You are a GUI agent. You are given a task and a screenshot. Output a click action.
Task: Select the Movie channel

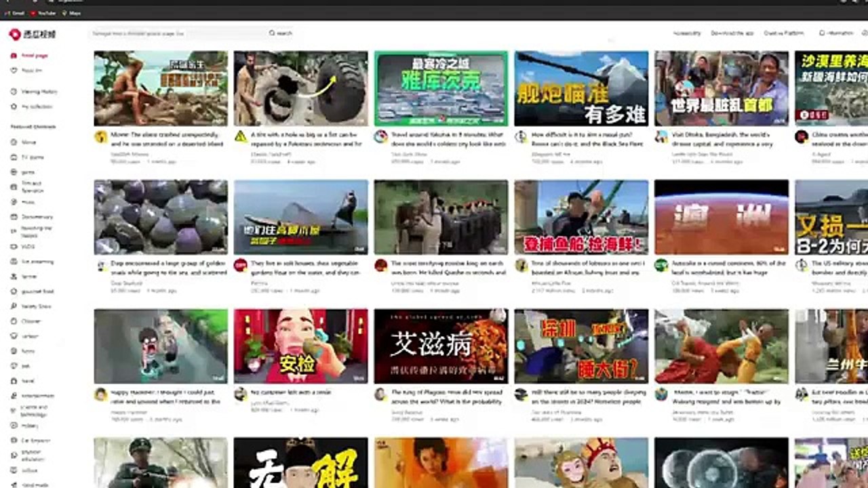tap(24, 142)
